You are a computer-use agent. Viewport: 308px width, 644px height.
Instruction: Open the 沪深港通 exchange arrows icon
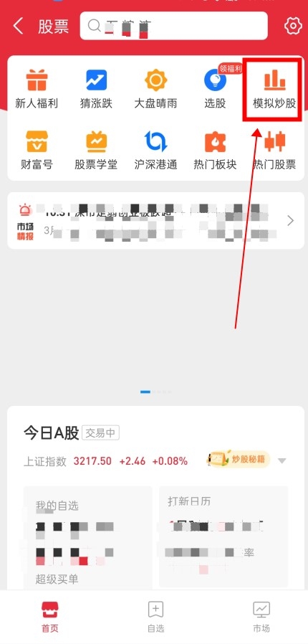point(155,142)
